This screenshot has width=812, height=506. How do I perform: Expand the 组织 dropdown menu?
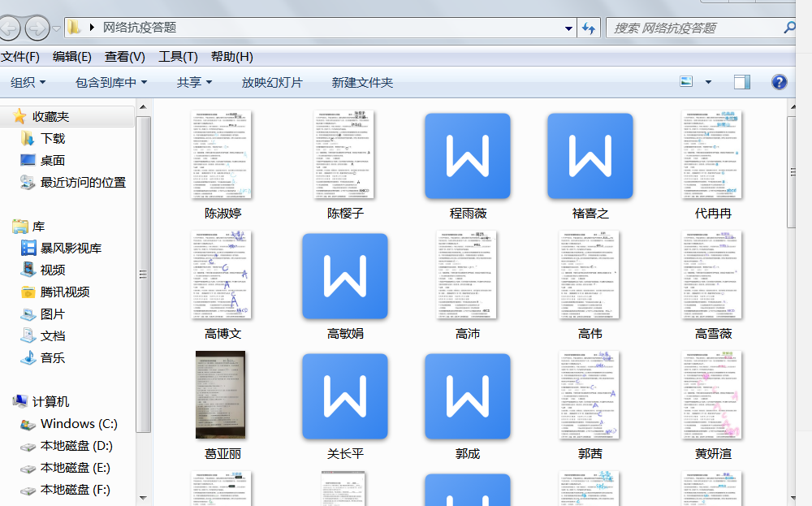28,82
